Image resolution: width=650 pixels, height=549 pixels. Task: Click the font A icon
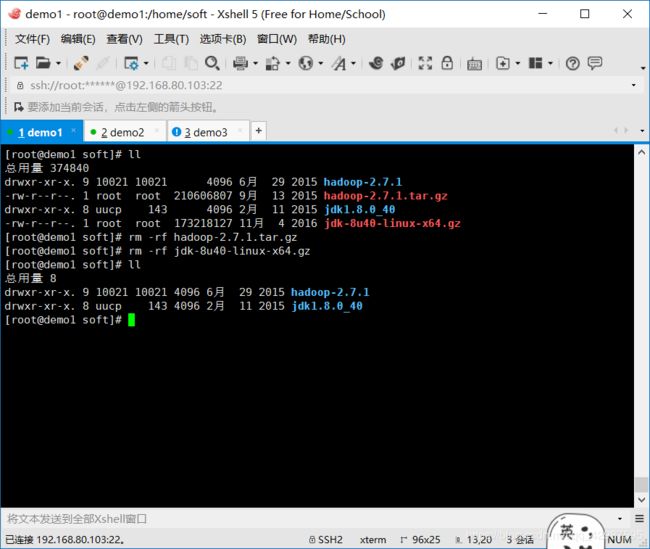pyautogui.click(x=339, y=63)
